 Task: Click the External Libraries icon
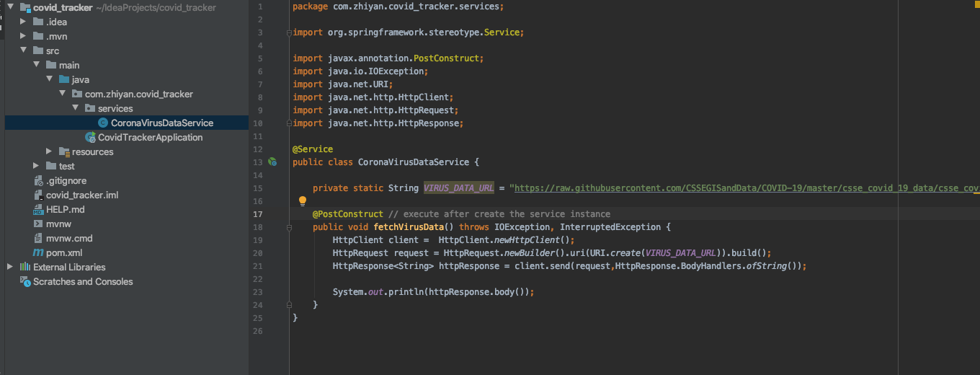25,268
